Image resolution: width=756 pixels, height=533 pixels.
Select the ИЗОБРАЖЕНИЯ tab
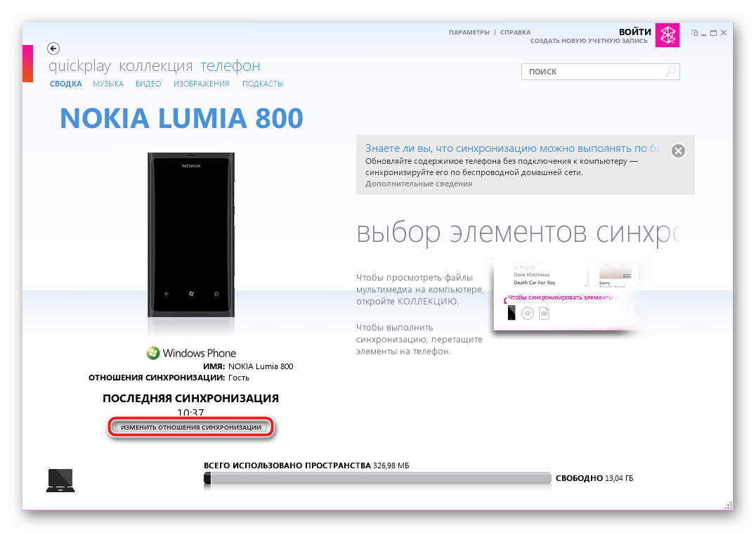pyautogui.click(x=201, y=84)
